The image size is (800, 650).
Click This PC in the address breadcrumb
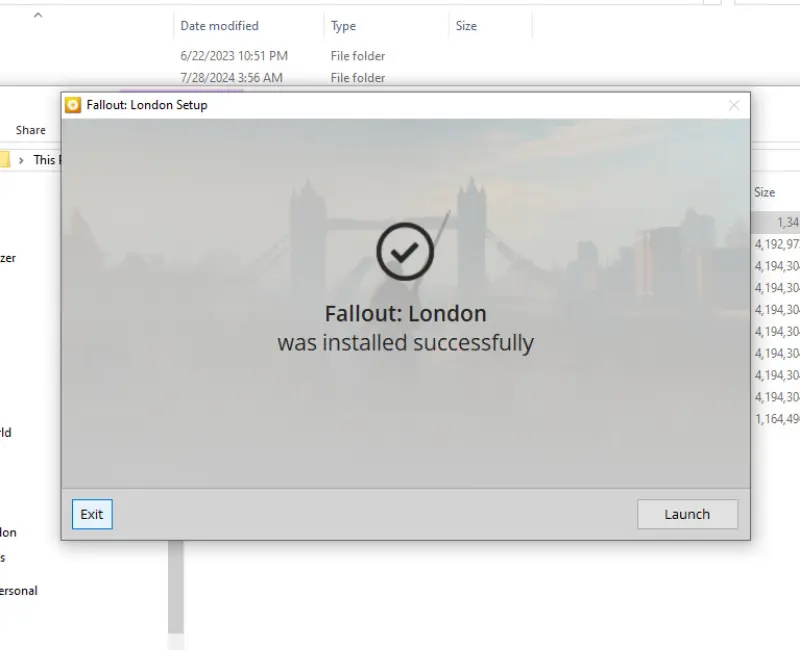click(46, 160)
